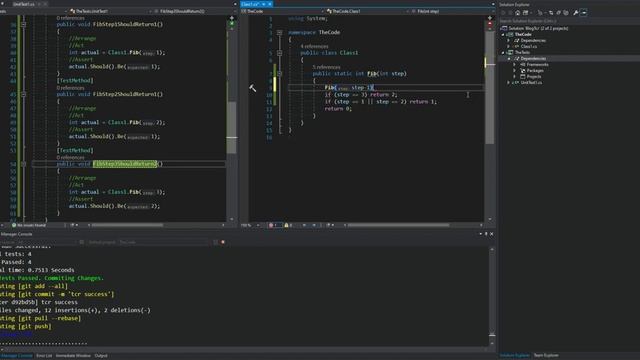Image resolution: width=640 pixels, height=360 pixels.
Task: Click Switch Views icon in Solution Explorer toolbar
Action: click(x=525, y=13)
